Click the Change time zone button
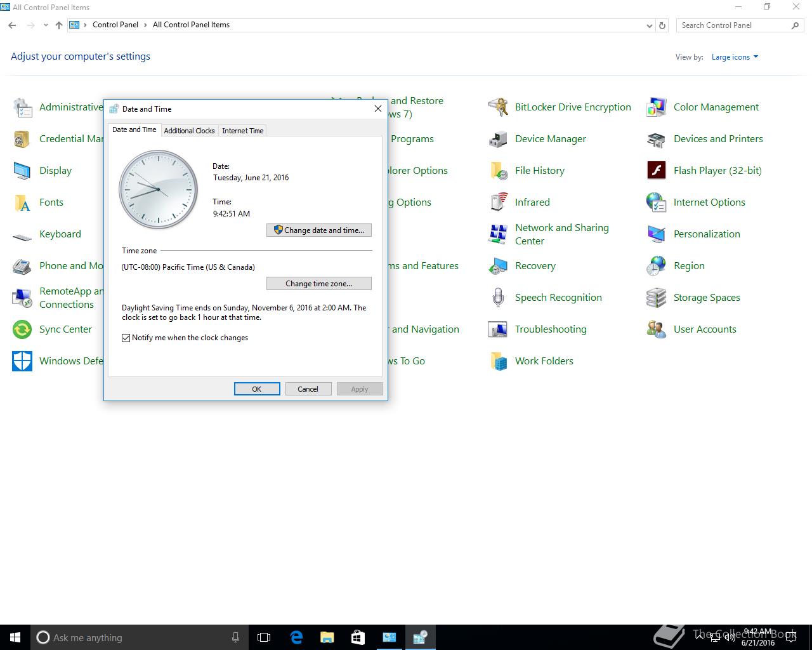The width and height of the screenshot is (812, 650). click(319, 284)
